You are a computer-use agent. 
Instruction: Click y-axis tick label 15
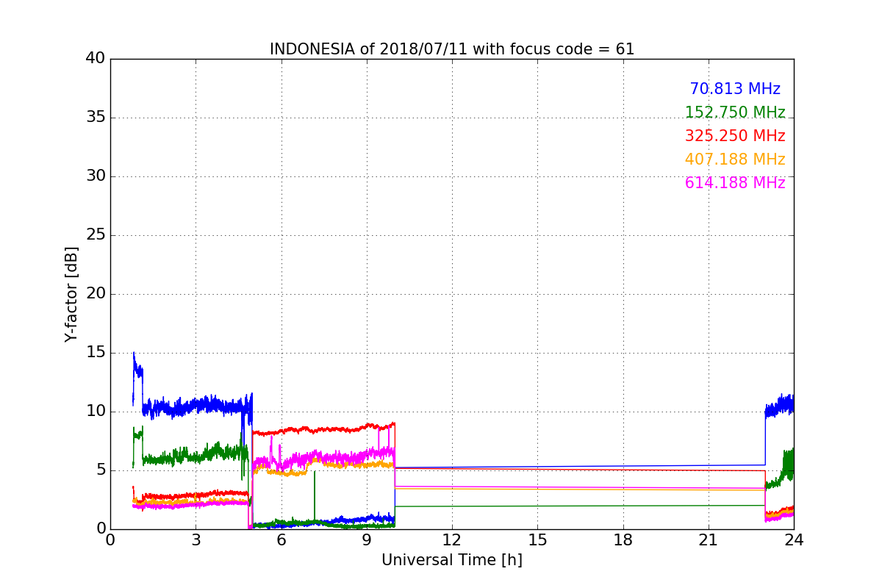click(96, 353)
